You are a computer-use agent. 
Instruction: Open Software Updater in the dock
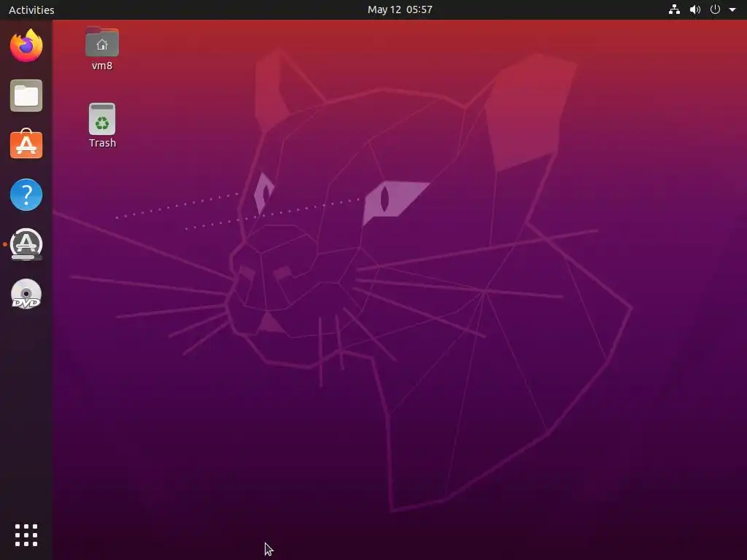[26, 244]
